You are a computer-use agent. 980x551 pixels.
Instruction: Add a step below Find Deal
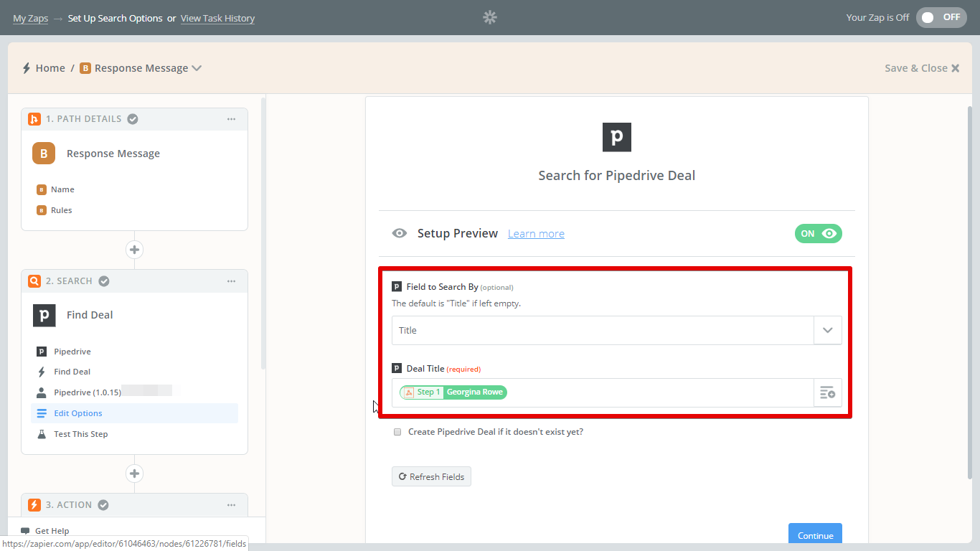click(134, 474)
